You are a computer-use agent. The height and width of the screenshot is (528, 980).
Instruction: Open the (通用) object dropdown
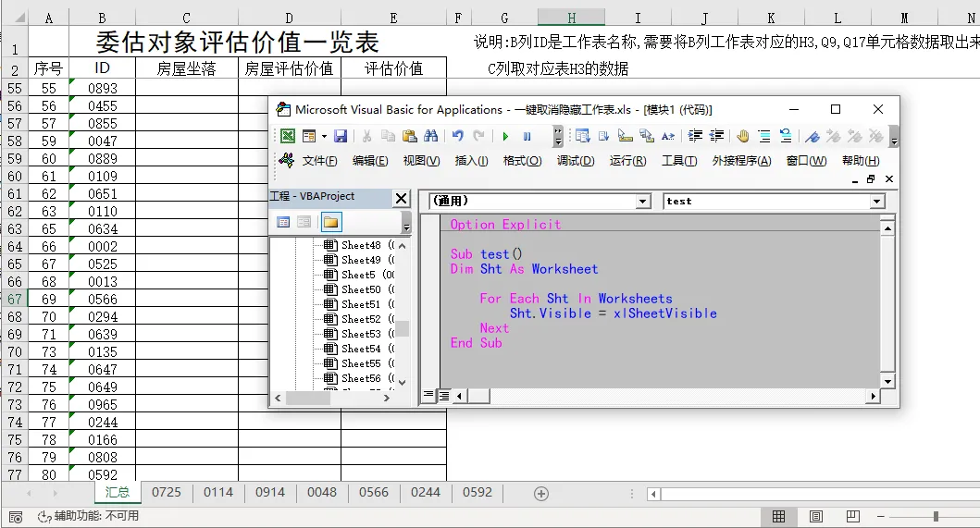(643, 202)
